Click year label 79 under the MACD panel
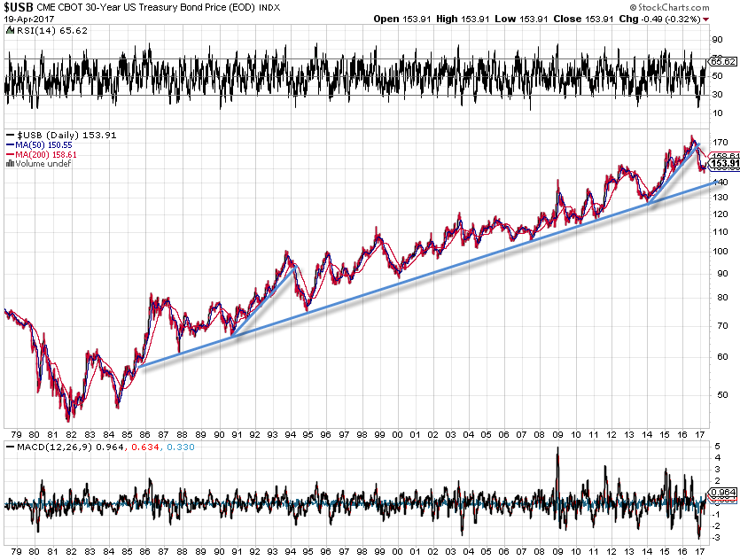Image resolution: width=740 pixels, height=560 pixels. (x=16, y=551)
